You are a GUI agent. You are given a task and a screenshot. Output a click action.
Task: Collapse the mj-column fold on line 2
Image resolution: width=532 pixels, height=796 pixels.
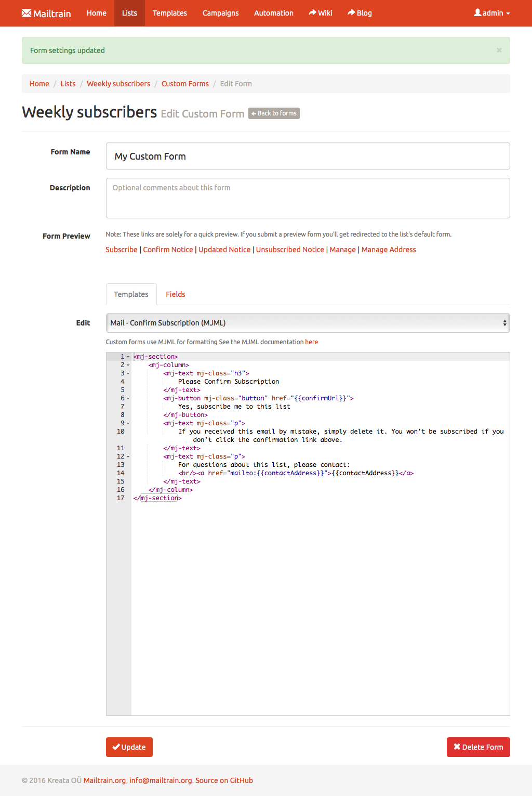click(x=128, y=365)
